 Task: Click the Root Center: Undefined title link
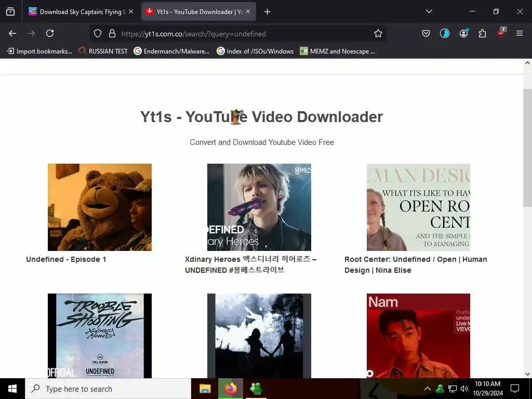(x=416, y=264)
